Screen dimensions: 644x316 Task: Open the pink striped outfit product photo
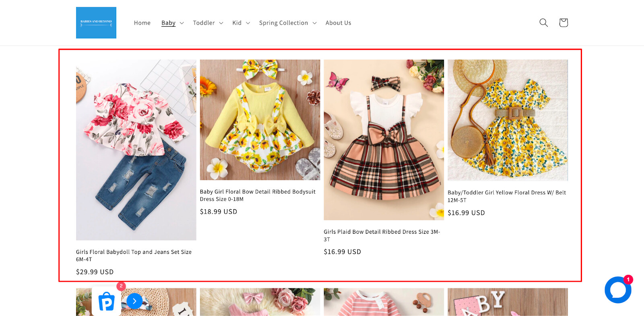(384, 302)
